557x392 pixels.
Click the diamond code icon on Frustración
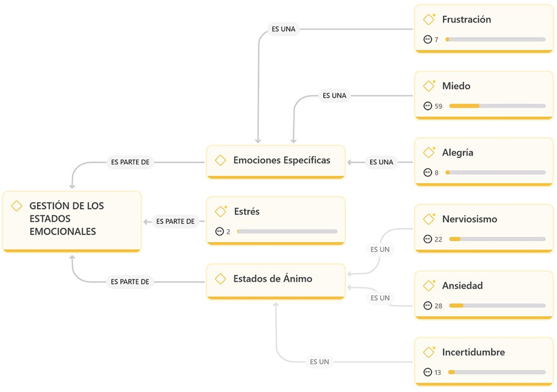tap(429, 20)
